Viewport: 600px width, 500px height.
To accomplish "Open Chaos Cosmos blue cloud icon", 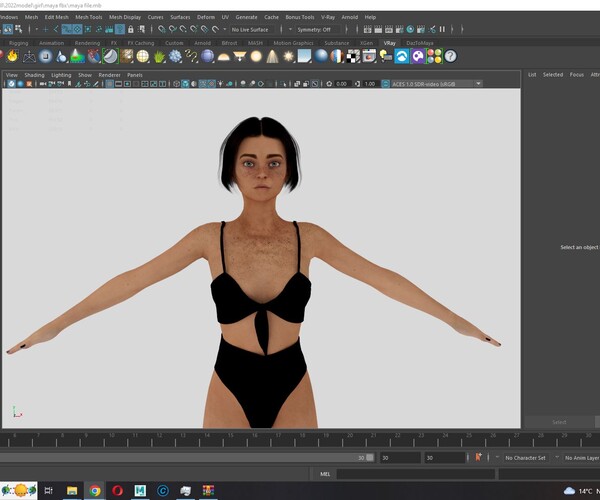I will coord(402,57).
